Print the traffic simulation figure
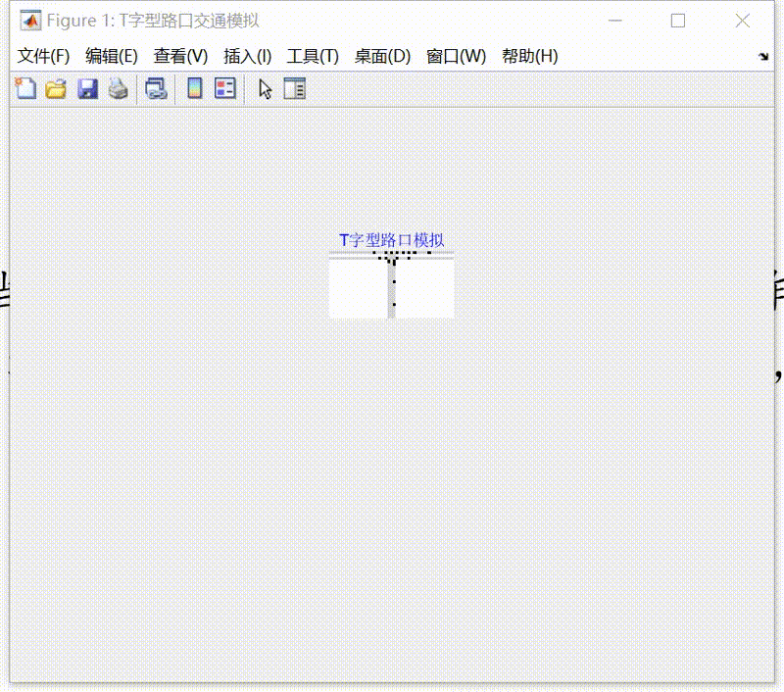 click(118, 88)
